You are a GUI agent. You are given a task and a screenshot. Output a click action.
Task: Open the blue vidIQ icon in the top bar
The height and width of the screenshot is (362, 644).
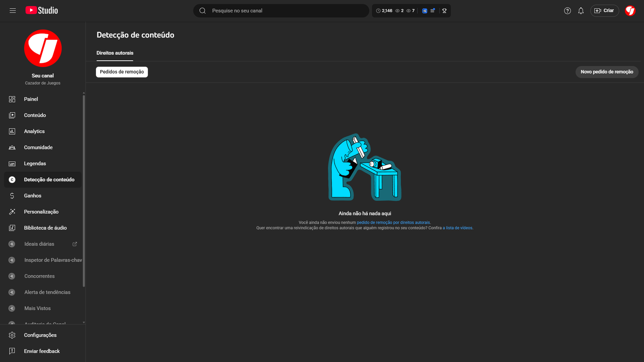pyautogui.click(x=425, y=11)
